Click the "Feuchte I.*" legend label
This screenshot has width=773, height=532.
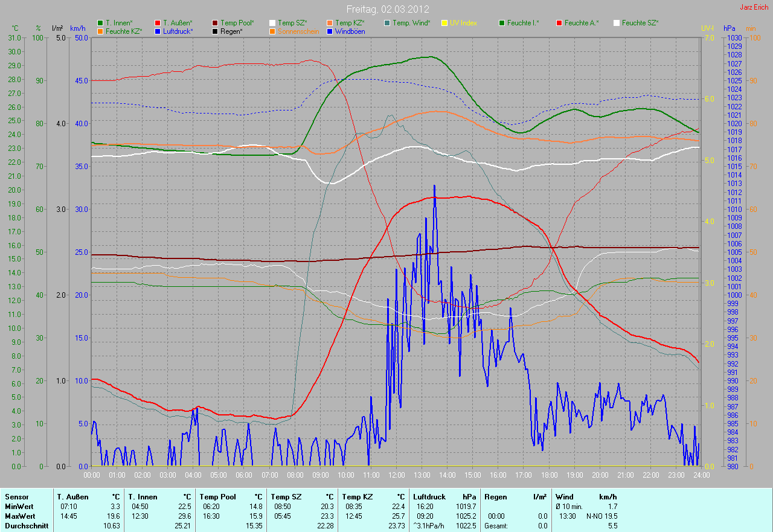tap(523, 23)
